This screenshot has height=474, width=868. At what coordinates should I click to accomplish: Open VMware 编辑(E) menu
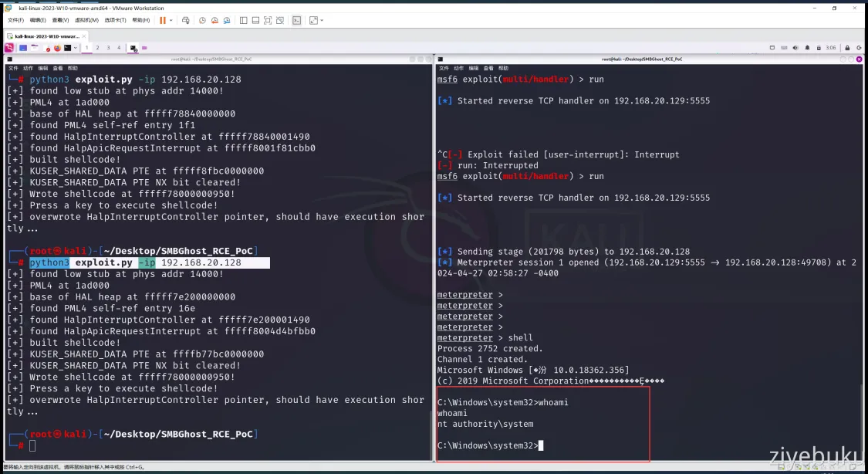click(x=38, y=20)
